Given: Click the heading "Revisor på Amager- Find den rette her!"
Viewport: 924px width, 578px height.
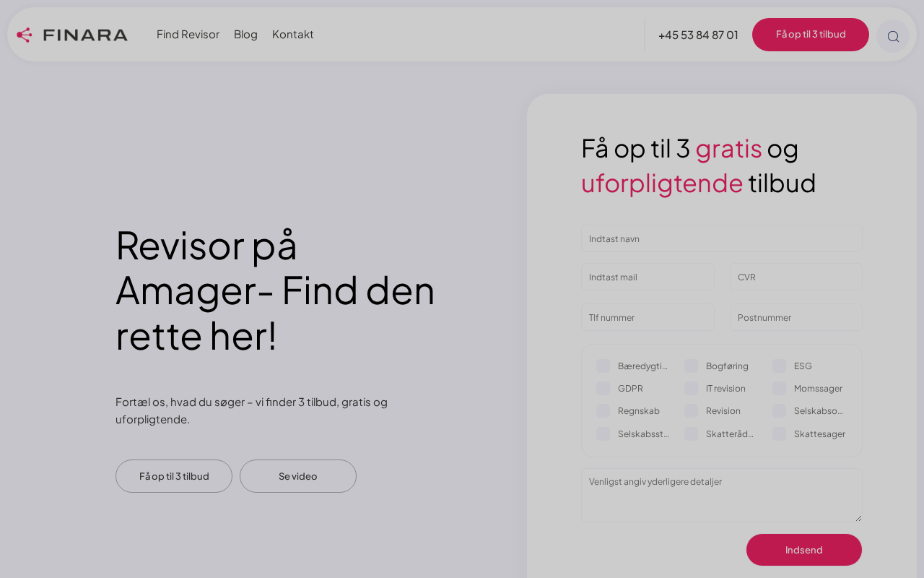Looking at the screenshot, I should (x=275, y=290).
